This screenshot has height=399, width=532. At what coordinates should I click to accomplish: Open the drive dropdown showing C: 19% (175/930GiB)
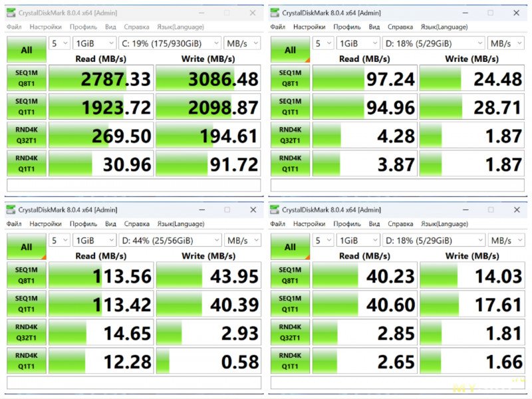point(170,44)
